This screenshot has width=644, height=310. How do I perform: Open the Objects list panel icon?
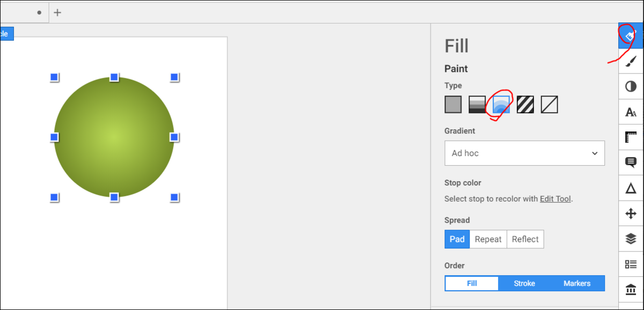click(631, 264)
